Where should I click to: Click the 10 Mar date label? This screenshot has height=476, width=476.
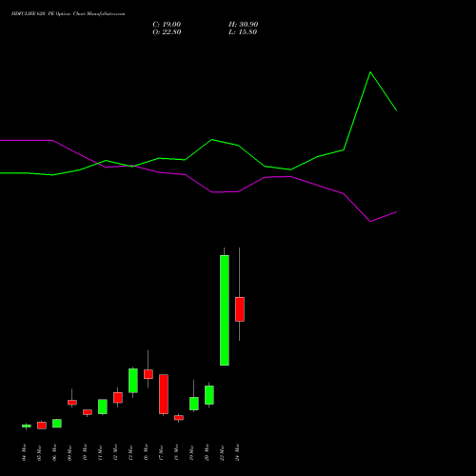[86, 452]
